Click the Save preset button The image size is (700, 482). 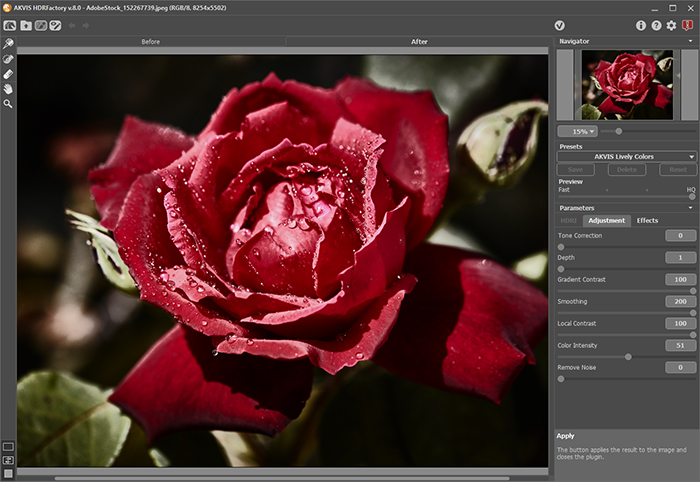[x=577, y=170]
